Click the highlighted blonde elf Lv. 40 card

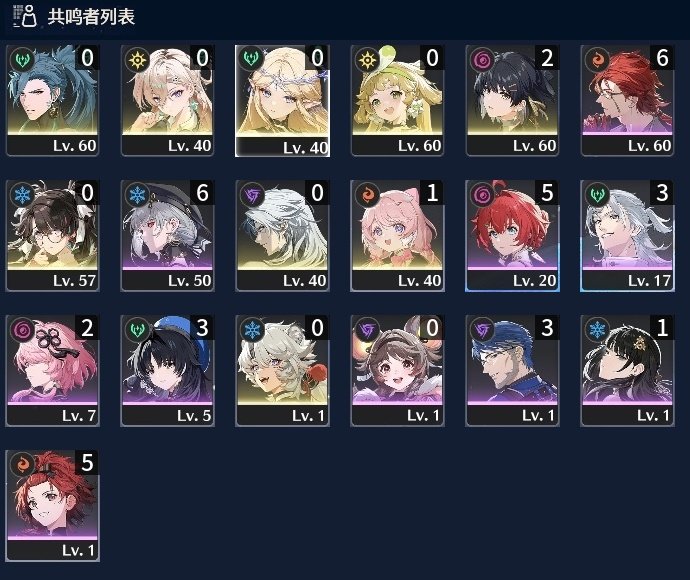(282, 101)
